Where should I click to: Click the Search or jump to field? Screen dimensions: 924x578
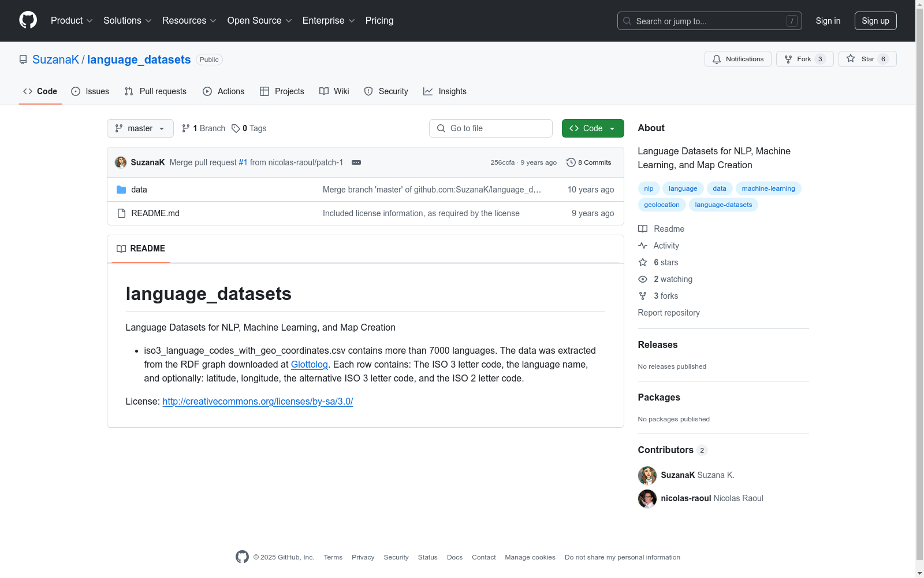[x=710, y=21]
